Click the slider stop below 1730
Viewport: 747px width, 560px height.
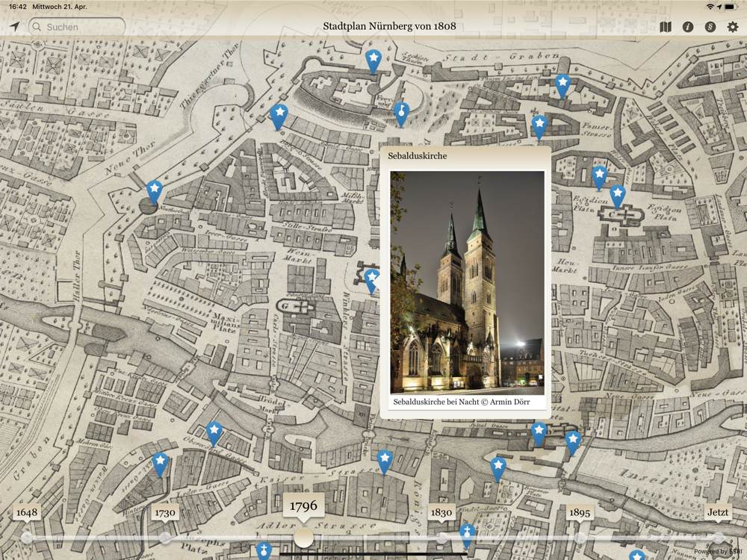165,538
